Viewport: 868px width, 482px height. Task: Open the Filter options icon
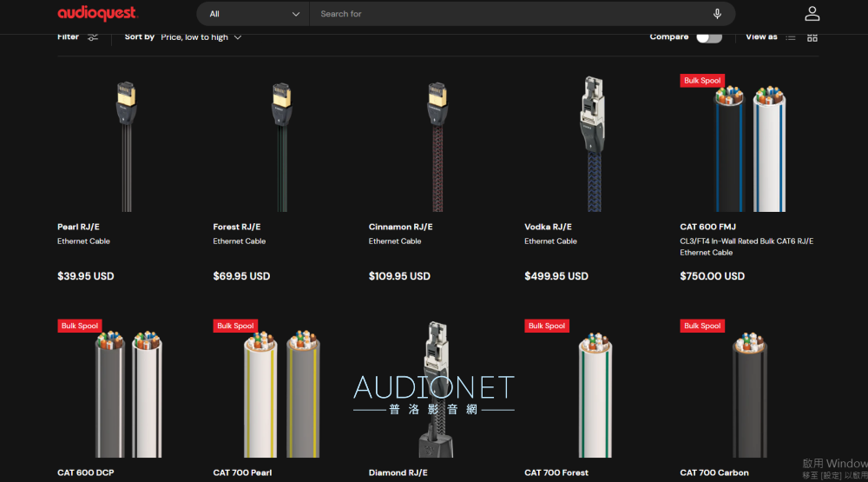tap(93, 37)
